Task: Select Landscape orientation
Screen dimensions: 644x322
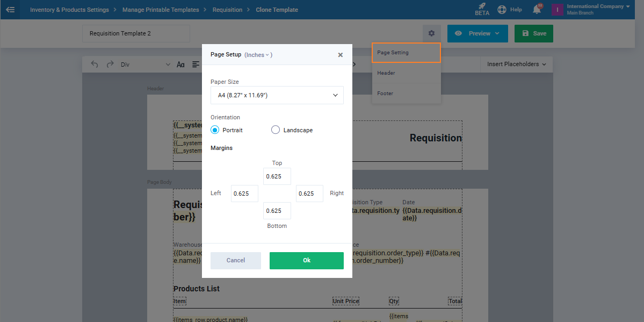Action: [276, 130]
